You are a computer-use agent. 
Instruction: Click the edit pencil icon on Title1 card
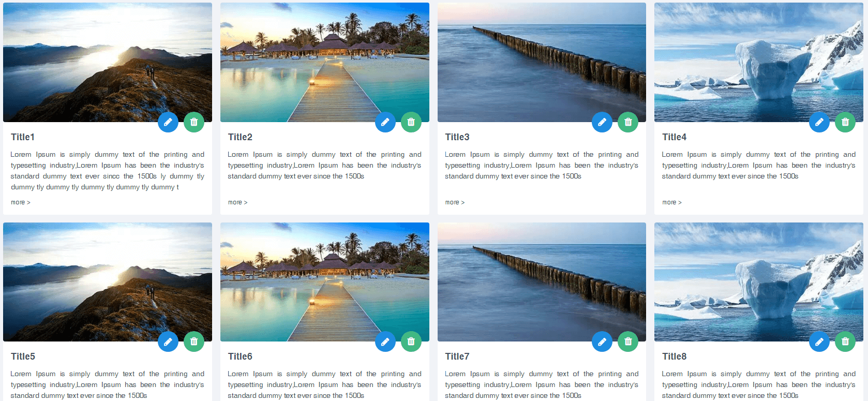pos(168,122)
